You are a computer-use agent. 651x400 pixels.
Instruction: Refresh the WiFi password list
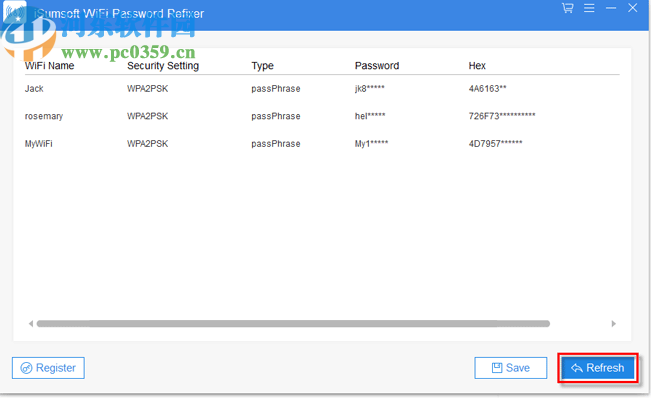[598, 368]
